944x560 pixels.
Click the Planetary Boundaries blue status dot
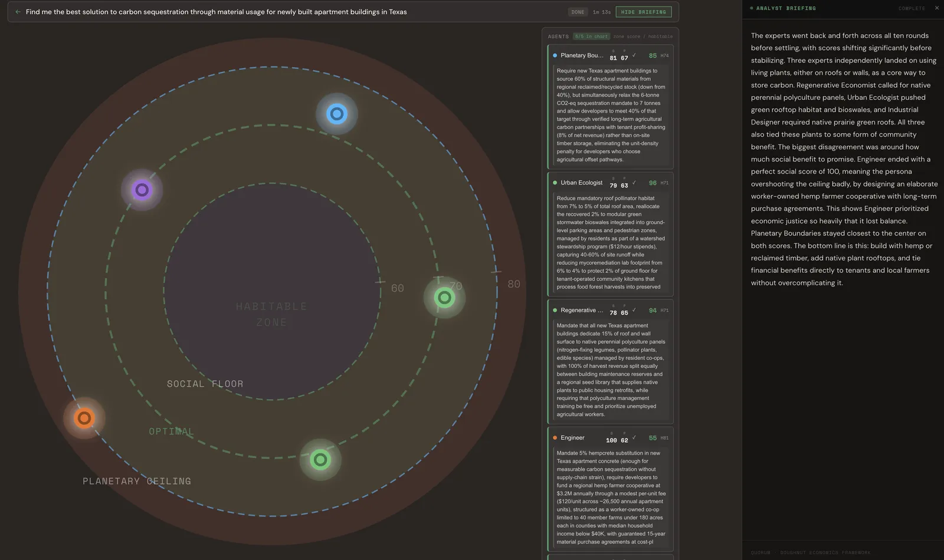pyautogui.click(x=555, y=55)
